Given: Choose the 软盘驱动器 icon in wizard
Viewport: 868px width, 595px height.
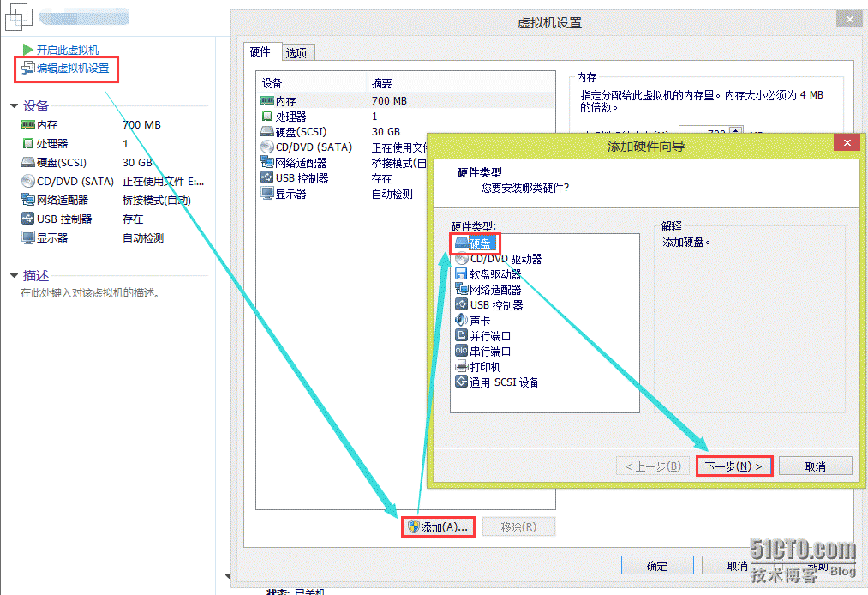Looking at the screenshot, I should [x=461, y=273].
